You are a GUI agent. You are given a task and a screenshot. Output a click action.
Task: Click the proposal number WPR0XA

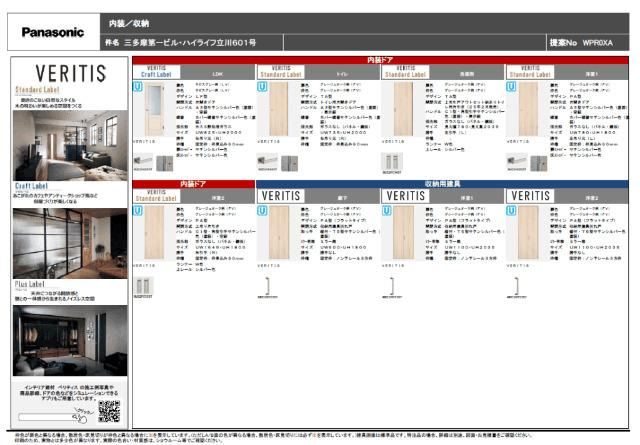click(x=598, y=42)
